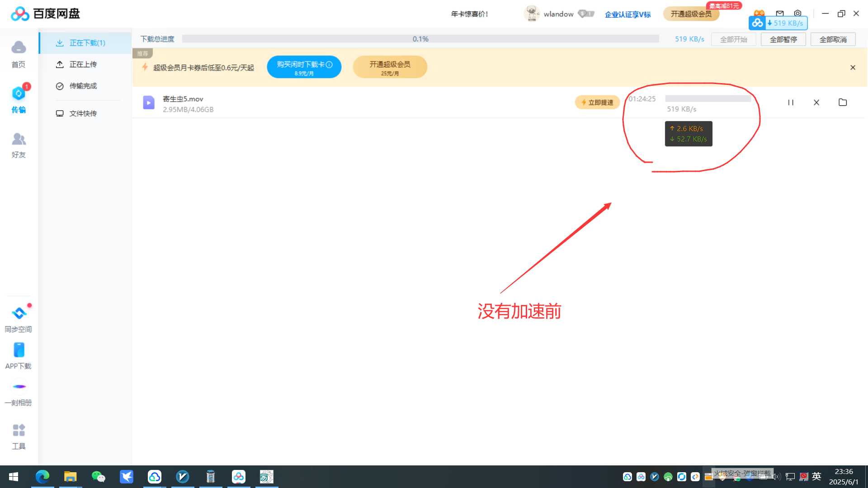Open the mail messages icon
The width and height of the screenshot is (868, 488).
tap(780, 14)
